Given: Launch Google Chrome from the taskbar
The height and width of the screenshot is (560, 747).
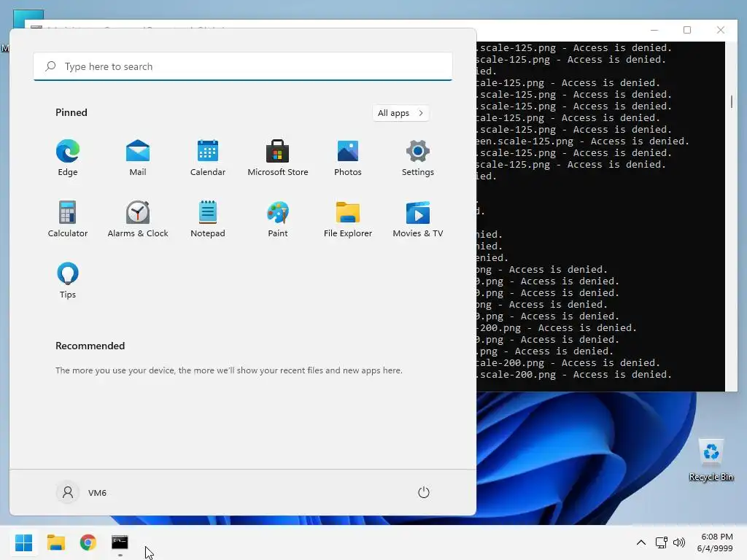Looking at the screenshot, I should click(88, 542).
